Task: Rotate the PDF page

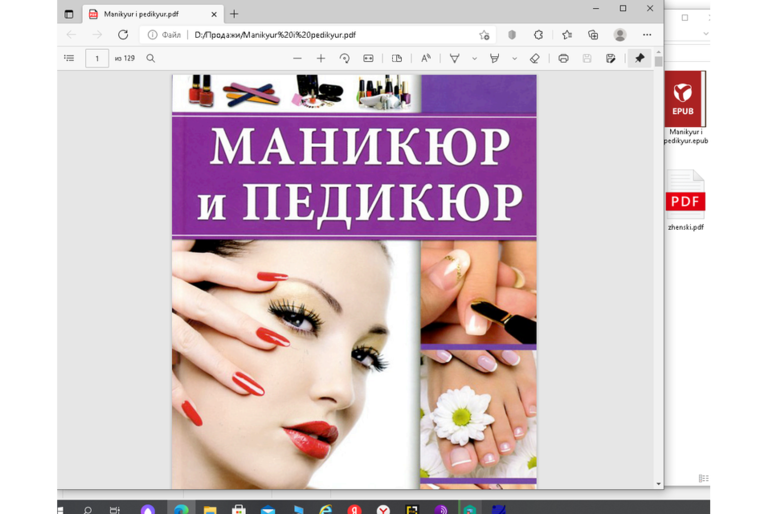Action: (345, 58)
